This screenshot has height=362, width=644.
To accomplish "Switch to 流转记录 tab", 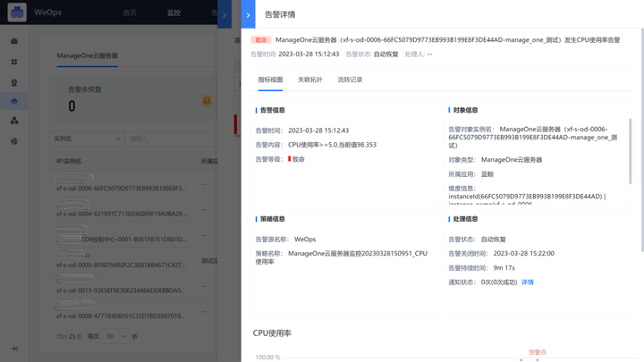I will pos(350,80).
